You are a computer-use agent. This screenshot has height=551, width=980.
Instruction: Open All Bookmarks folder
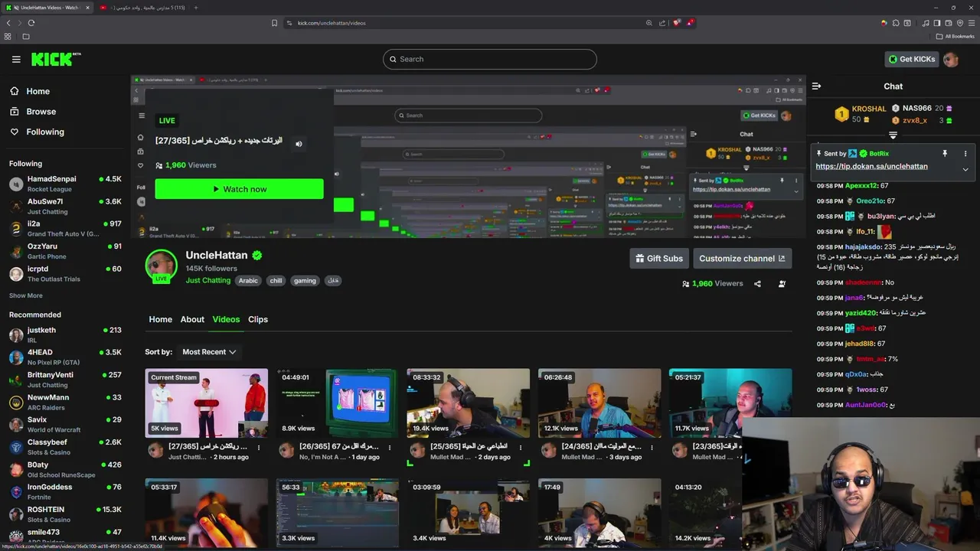pos(955,36)
